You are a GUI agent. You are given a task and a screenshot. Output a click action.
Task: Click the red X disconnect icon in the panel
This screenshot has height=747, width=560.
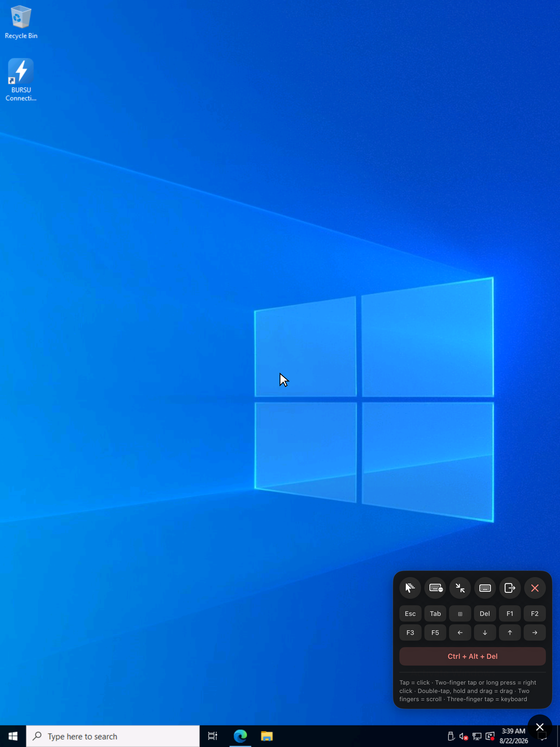[535, 588]
